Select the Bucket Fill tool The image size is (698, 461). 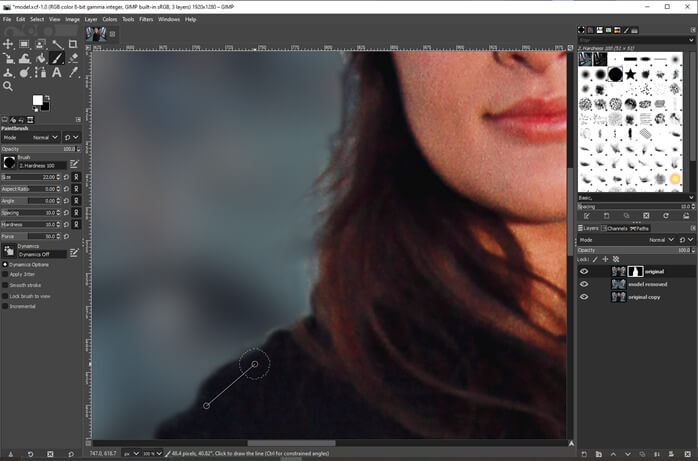pyautogui.click(x=41, y=58)
